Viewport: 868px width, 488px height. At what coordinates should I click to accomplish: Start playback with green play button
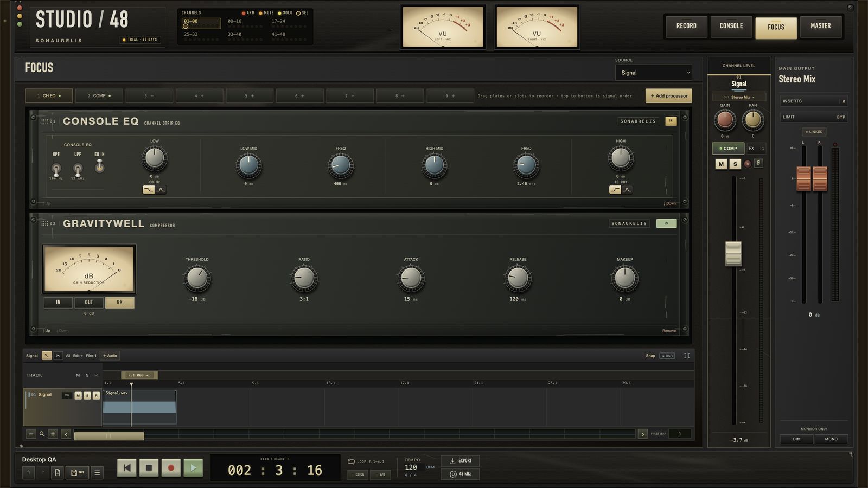coord(193,467)
